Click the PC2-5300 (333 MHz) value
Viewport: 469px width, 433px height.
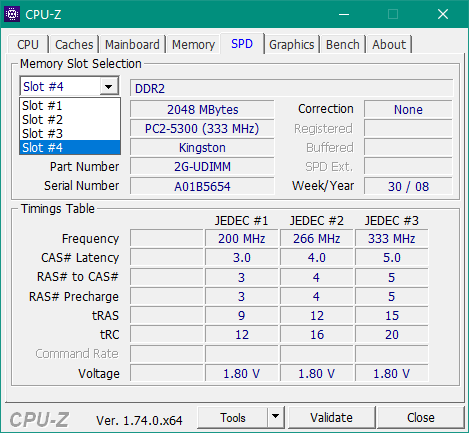[202, 129]
